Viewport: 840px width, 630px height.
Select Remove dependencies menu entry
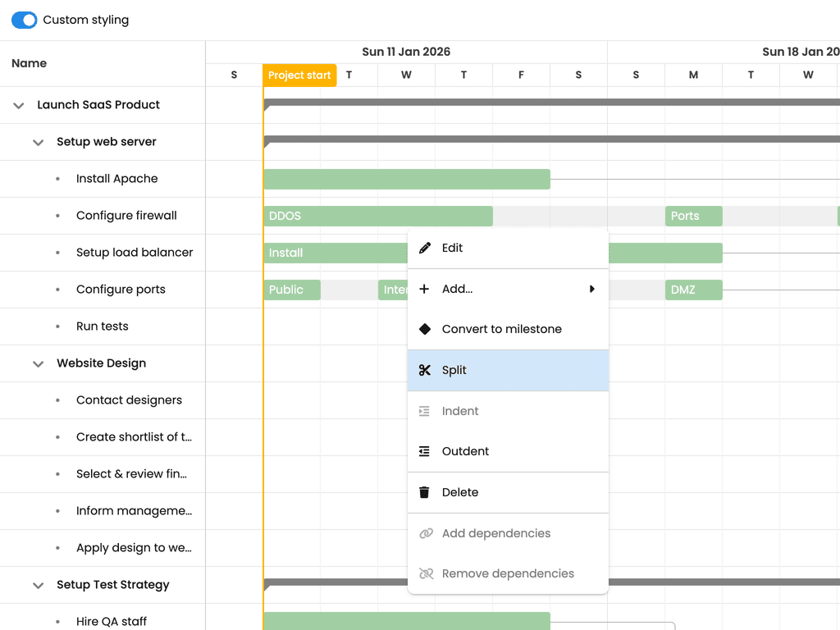click(508, 573)
